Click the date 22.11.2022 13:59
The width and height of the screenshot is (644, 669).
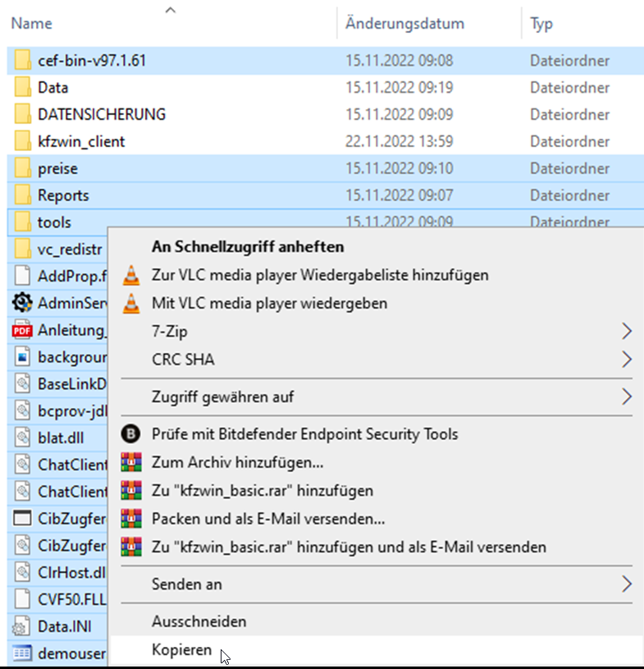coord(400,141)
